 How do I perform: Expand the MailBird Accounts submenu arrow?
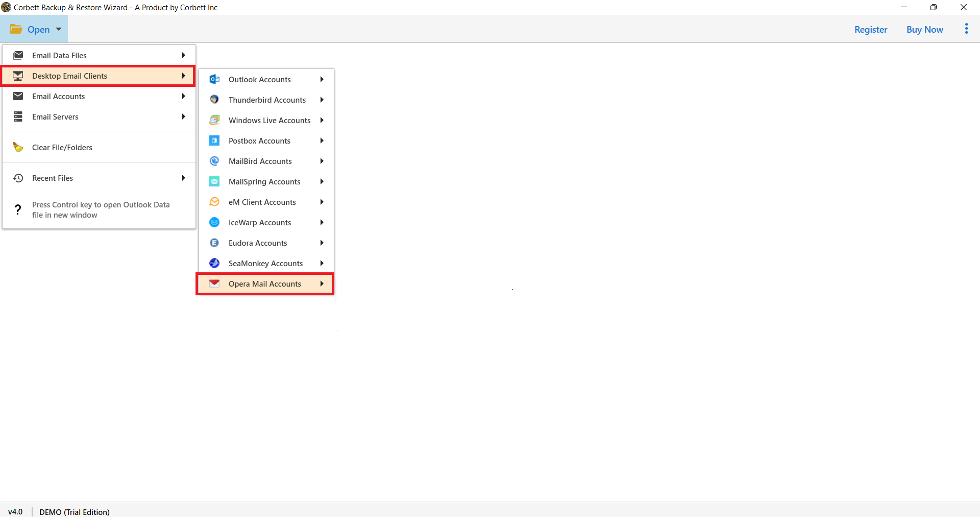pyautogui.click(x=322, y=161)
